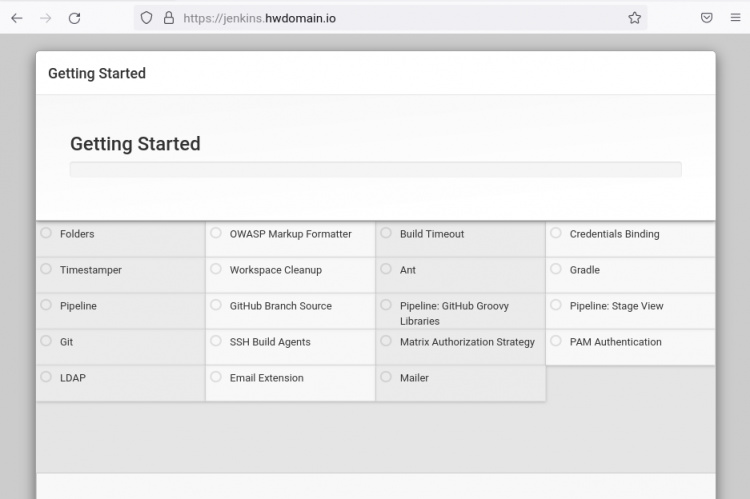Click the jenkins.hwdomain.io address bar
Screen dimensions: 750x499
coord(400,18)
